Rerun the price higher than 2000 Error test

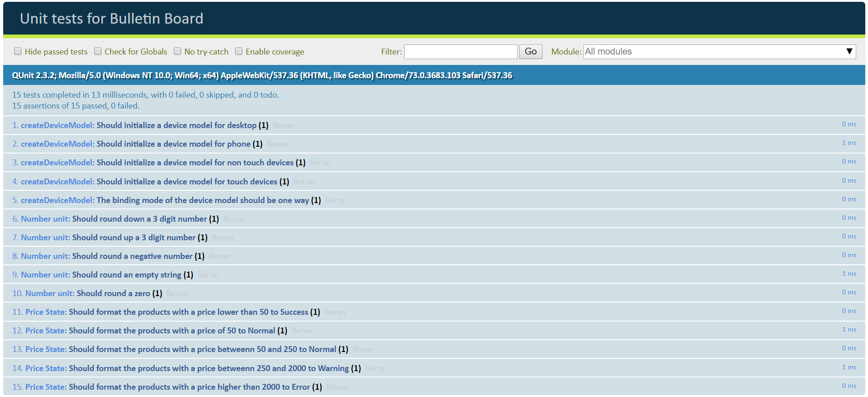tap(337, 387)
